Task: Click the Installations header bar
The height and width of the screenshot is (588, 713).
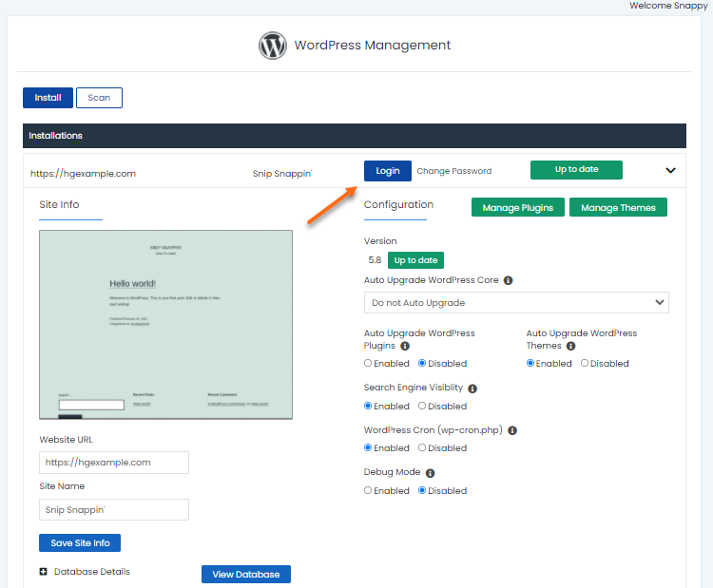Action: click(355, 136)
